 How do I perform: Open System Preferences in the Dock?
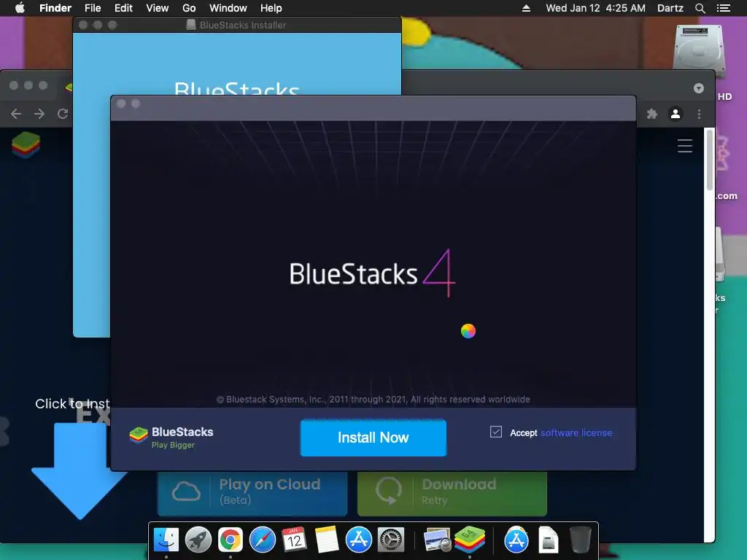(391, 540)
